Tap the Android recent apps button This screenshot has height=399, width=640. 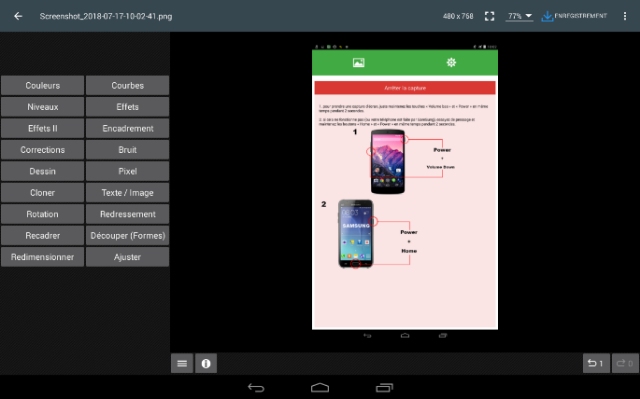384,388
